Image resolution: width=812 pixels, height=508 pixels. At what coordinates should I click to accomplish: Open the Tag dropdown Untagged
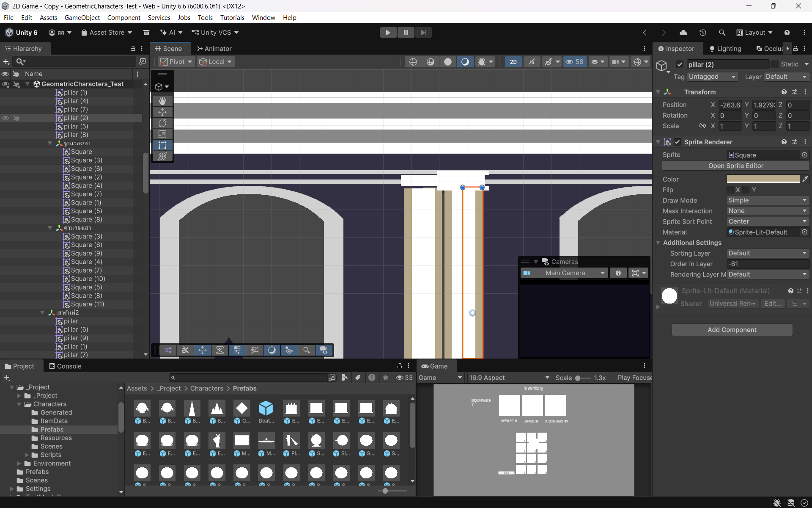tap(712, 77)
